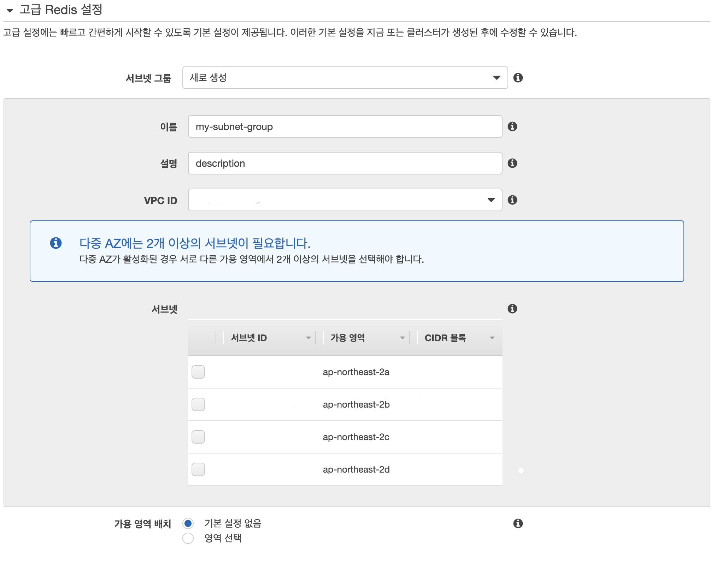Open the VPC ID dropdown
The height and width of the screenshot is (563, 728).
click(345, 200)
